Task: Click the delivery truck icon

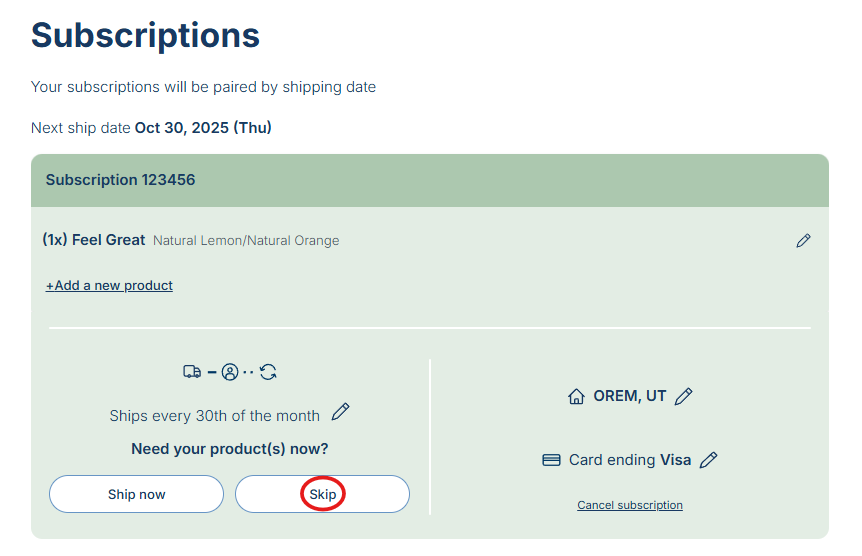Action: [192, 372]
